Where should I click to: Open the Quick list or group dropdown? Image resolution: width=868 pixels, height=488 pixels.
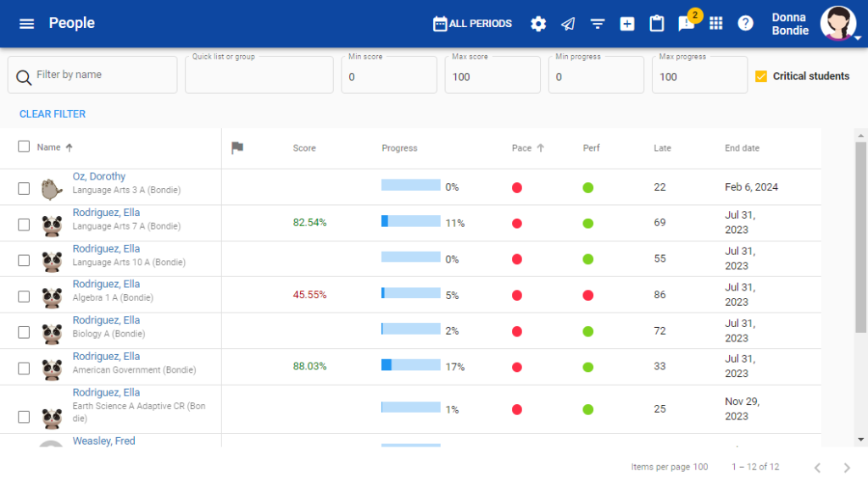[259, 76]
